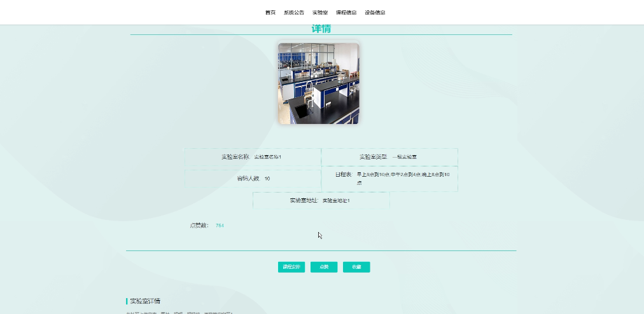Click the 点赞数 label
The image size is (644, 314).
coord(200,226)
